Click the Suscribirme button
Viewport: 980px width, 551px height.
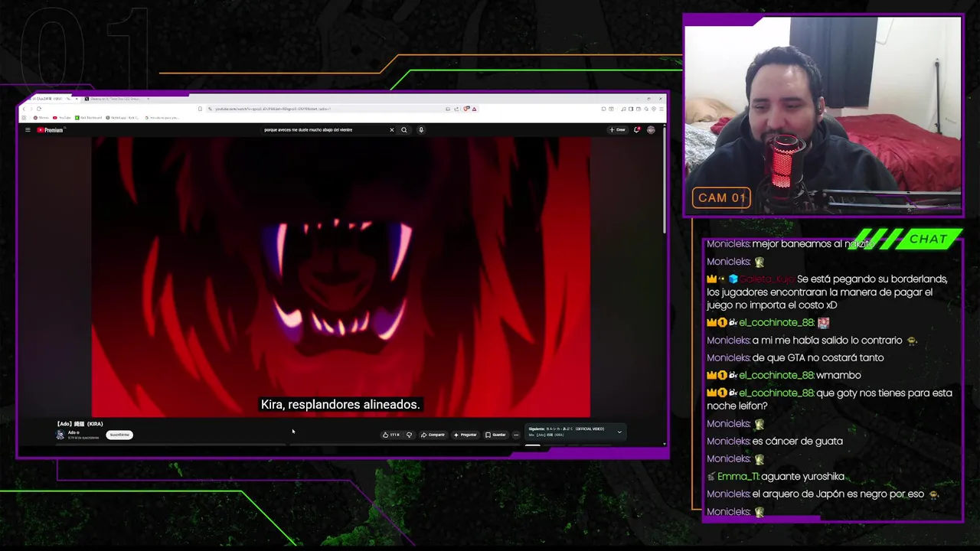click(119, 435)
